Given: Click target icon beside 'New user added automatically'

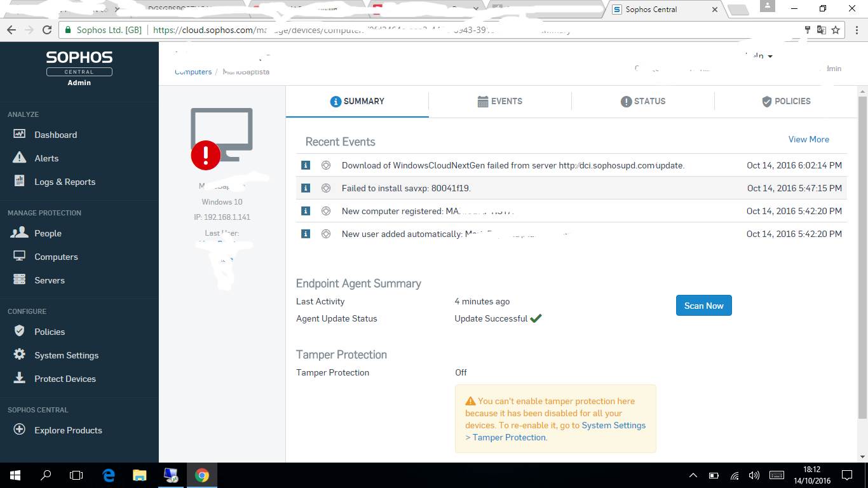Looking at the screenshot, I should [326, 234].
